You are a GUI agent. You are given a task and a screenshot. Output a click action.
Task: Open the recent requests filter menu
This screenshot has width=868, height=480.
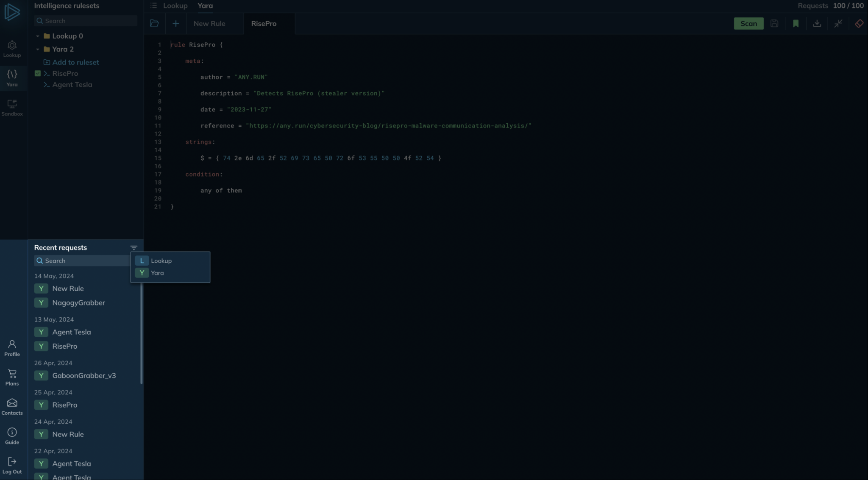(134, 247)
